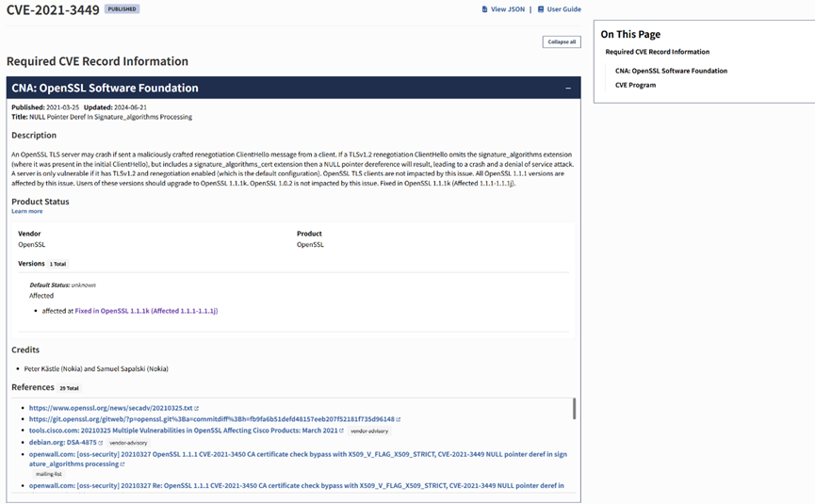
Task: Click the CVE-2021-3449 heading
Action: [x=53, y=9]
